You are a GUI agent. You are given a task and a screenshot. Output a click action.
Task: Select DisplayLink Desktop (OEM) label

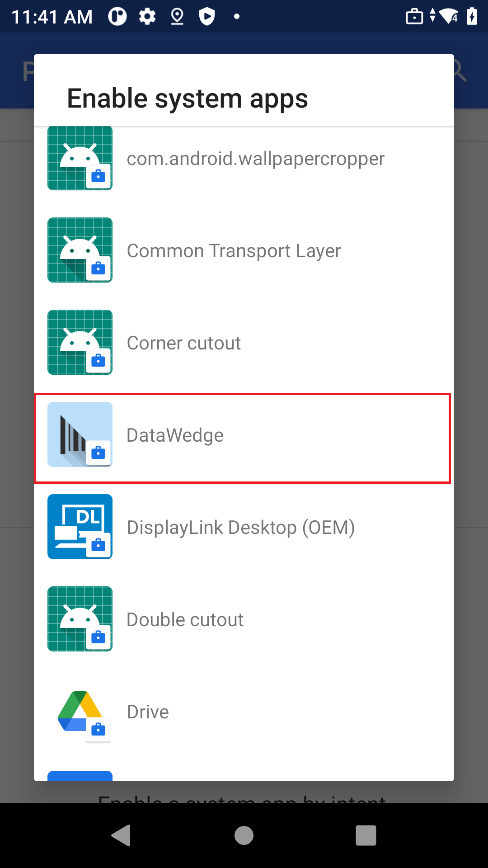coord(241,528)
